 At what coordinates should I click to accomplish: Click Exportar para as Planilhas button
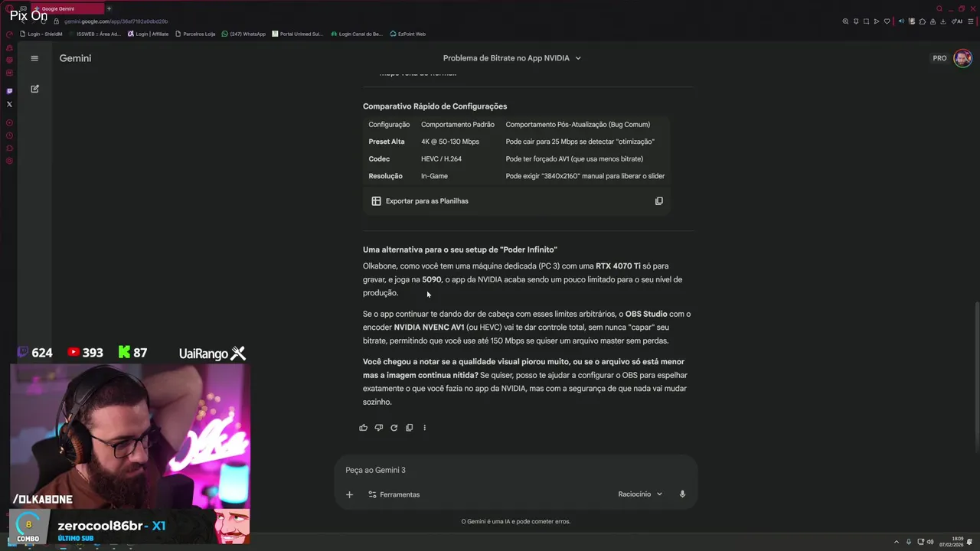[420, 201]
